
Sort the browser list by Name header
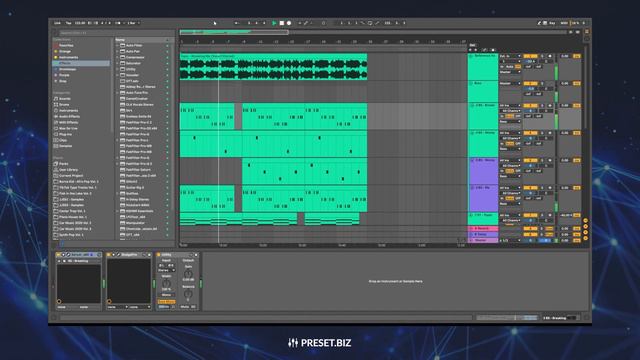[x=141, y=40]
